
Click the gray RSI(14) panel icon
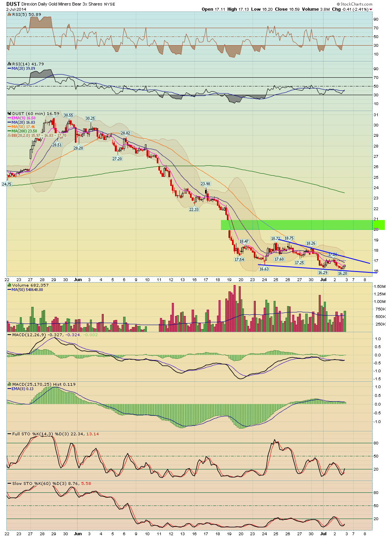coord(10,64)
